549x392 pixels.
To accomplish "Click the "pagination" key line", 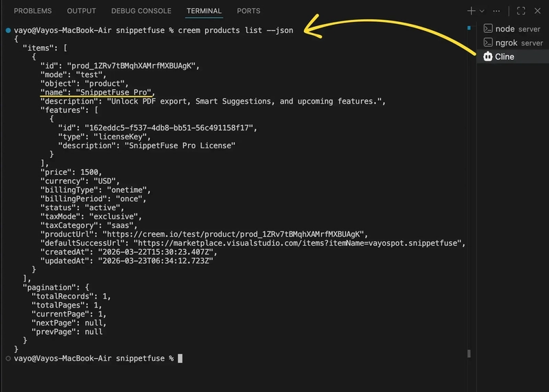I will 56,287.
